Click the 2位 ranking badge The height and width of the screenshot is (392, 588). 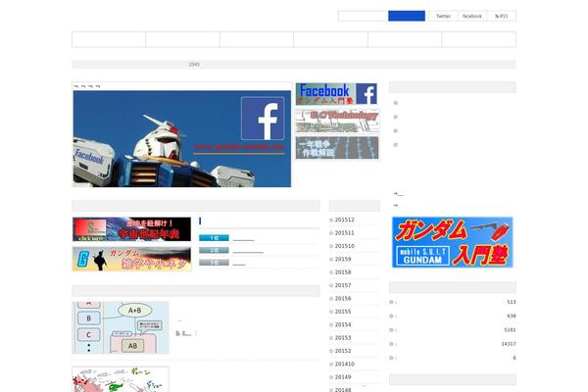pos(214,250)
